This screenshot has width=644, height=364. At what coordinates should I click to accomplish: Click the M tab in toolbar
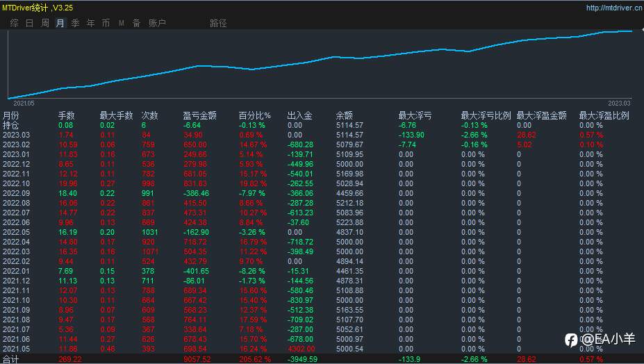pyautogui.click(x=121, y=23)
